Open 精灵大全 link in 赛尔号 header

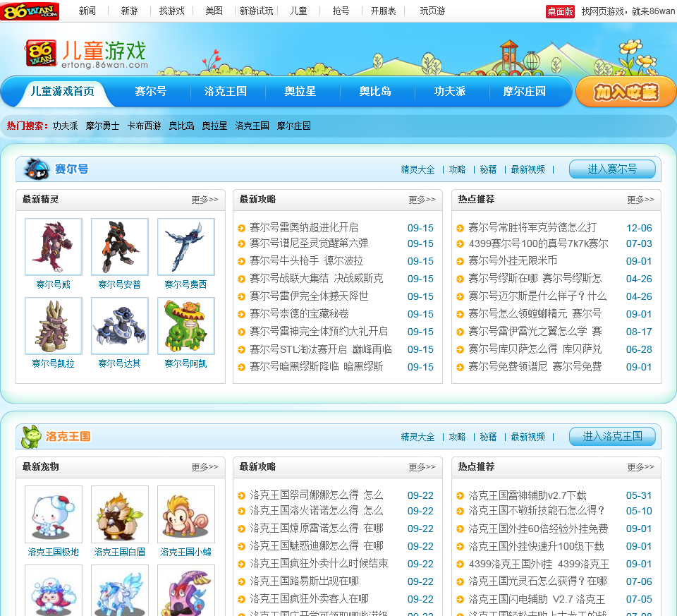tap(417, 169)
